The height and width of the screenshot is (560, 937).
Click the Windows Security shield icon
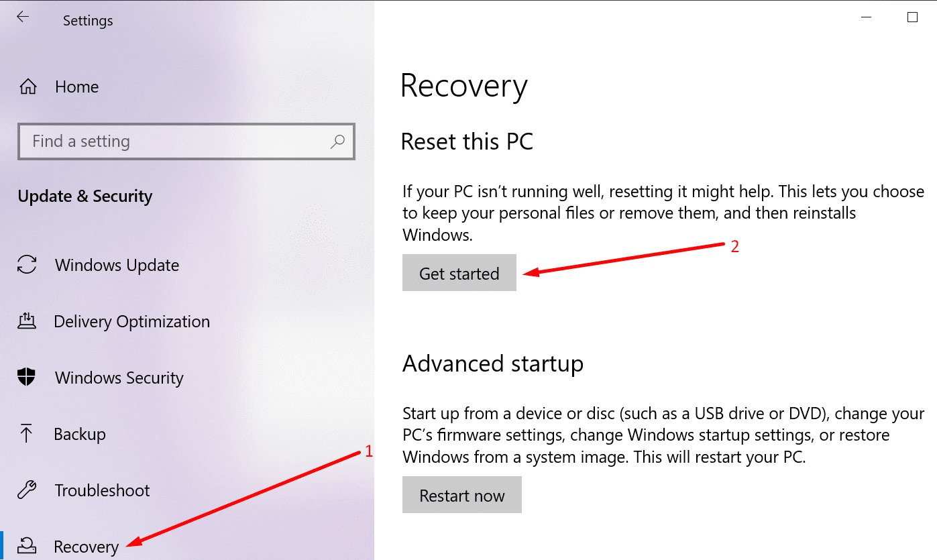pos(26,378)
